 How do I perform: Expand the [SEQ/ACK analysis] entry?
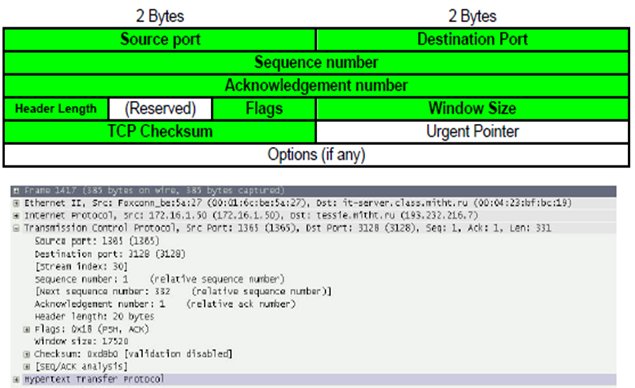coord(27,367)
